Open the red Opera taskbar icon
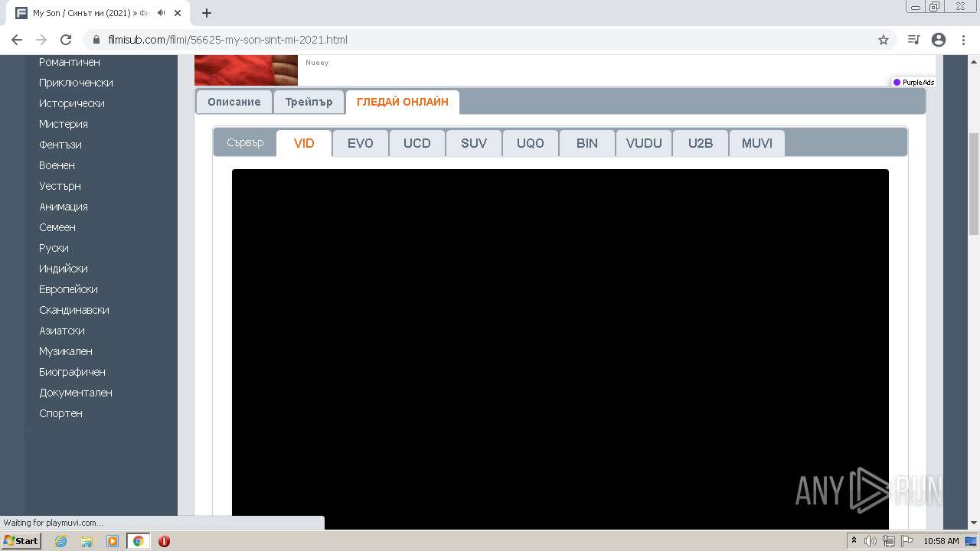This screenshot has width=980, height=551. [x=164, y=541]
